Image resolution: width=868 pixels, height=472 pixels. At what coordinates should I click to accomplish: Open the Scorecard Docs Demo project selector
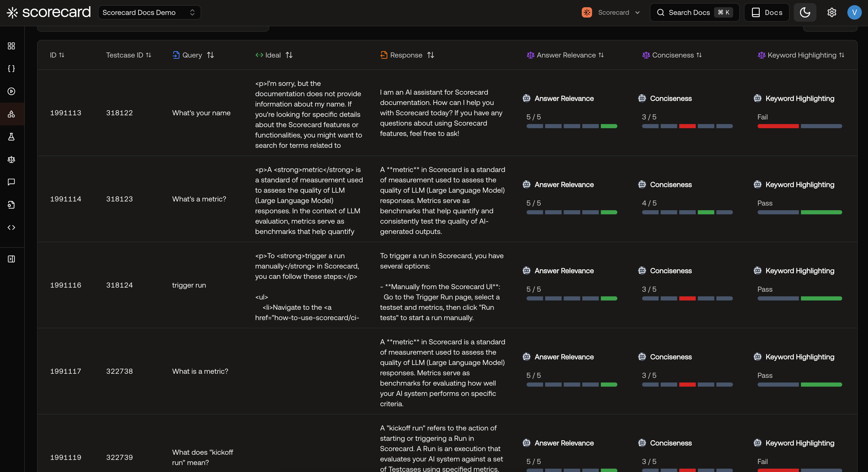149,12
